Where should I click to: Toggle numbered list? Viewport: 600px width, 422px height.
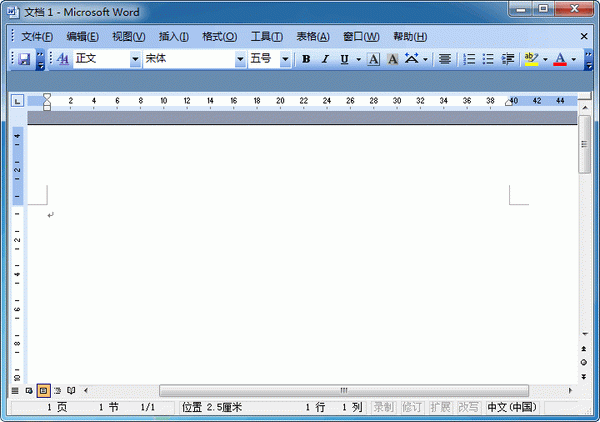(x=469, y=59)
